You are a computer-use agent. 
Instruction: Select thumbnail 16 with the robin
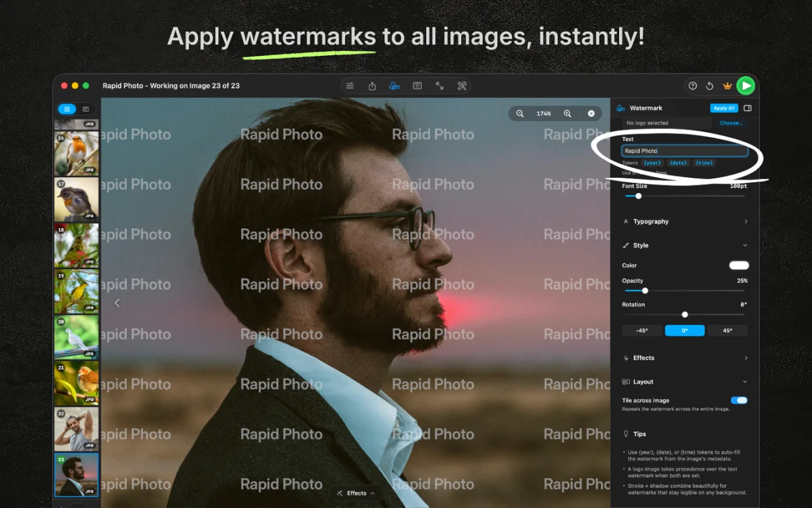coord(76,153)
